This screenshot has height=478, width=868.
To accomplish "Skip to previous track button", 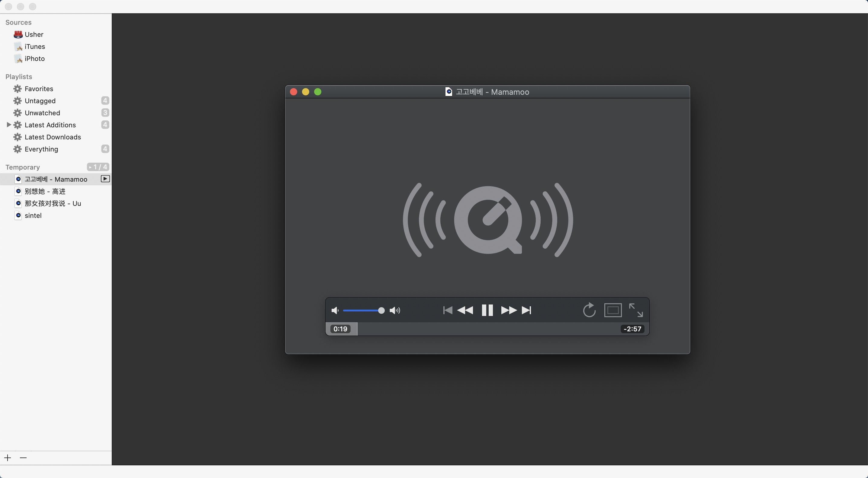I will 448,310.
